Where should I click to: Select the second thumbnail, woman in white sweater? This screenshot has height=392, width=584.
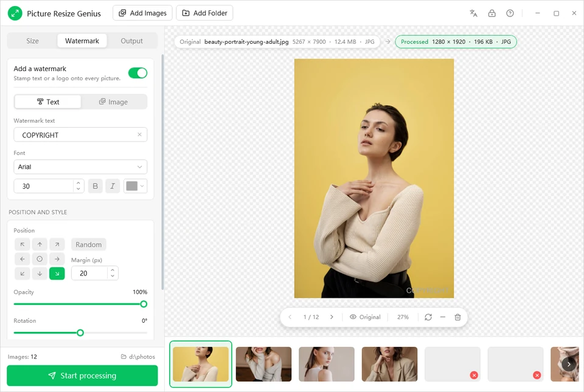coord(263,364)
